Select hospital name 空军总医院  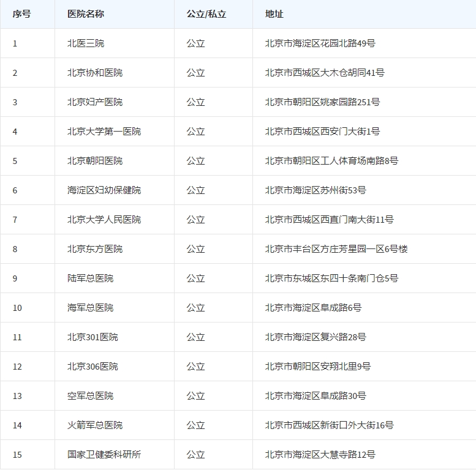tap(90, 396)
